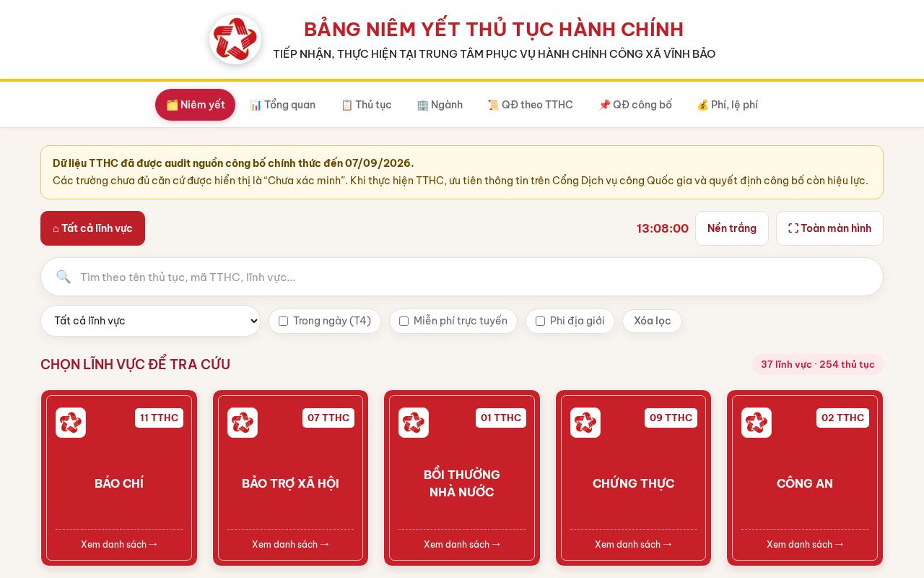
Task: Click the star icon on BỒI THƯỜNG NHÀ NƯỚC card
Action: pyautogui.click(x=414, y=423)
